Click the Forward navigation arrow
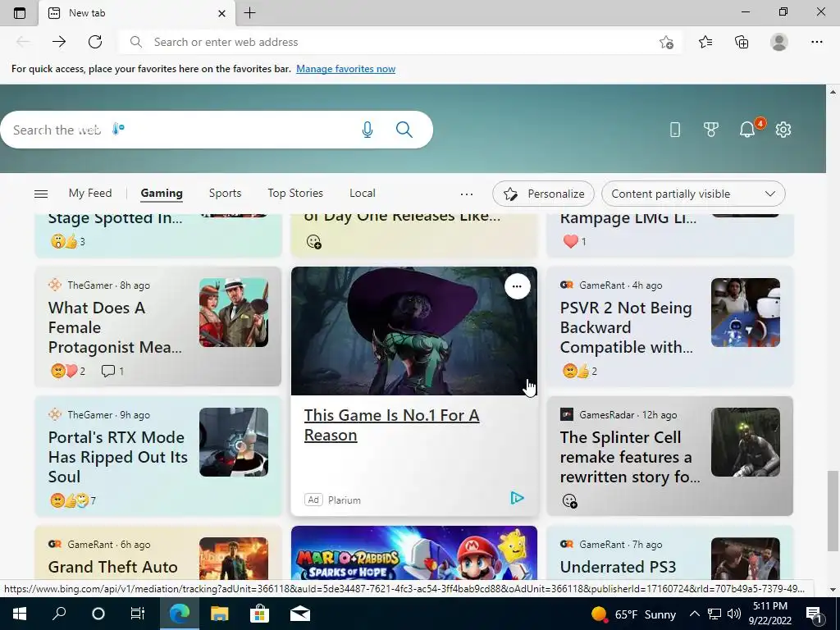840x630 pixels. tap(59, 42)
